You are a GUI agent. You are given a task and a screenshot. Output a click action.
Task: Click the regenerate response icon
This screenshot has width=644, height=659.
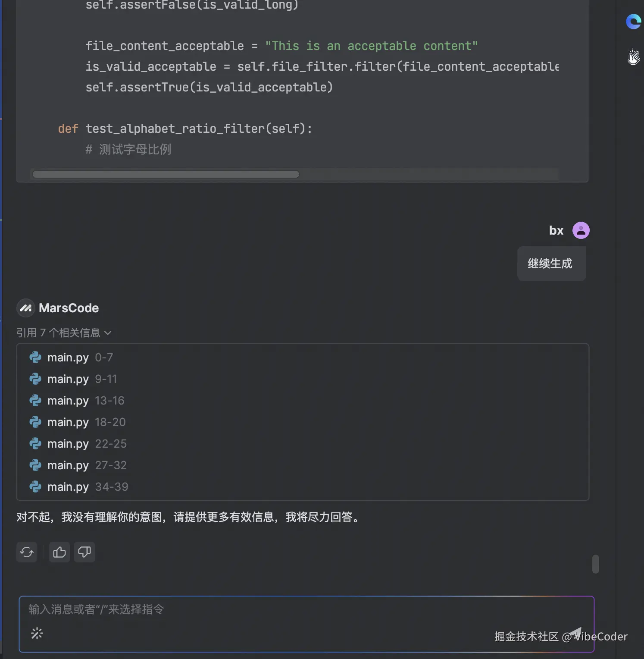(27, 552)
